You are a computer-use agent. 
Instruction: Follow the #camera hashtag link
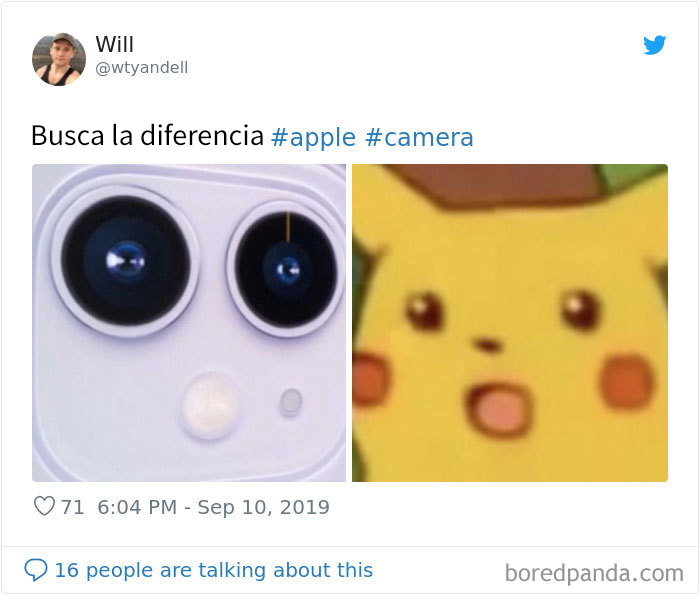(x=419, y=137)
